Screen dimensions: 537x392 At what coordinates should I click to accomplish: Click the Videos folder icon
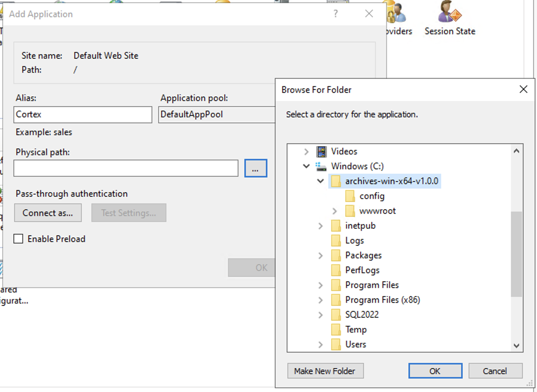tap(321, 151)
